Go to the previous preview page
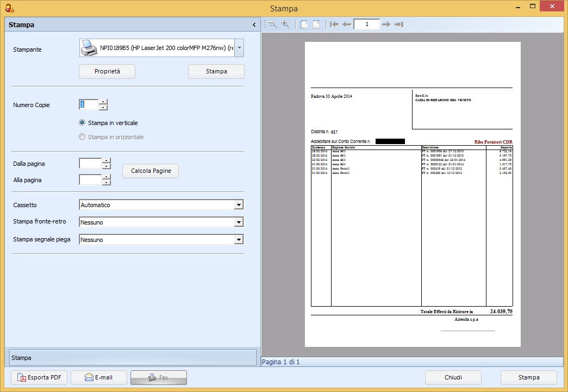Screen dimensions: 568x392 (x=347, y=24)
